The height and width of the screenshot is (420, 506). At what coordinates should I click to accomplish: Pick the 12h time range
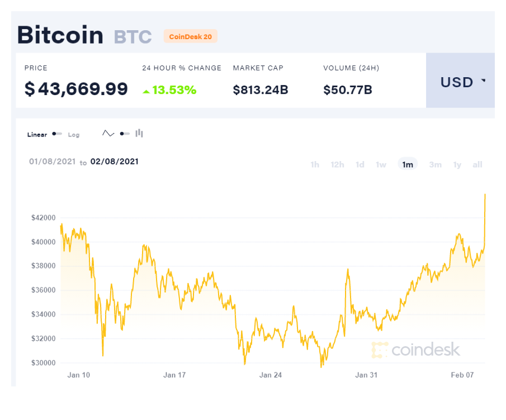337,164
